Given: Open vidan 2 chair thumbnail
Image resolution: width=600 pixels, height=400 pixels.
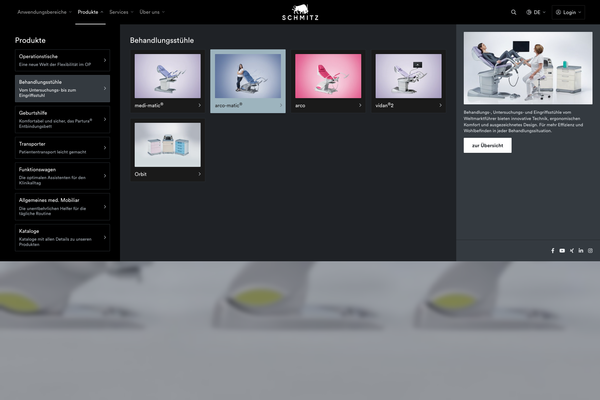Looking at the screenshot, I should pyautogui.click(x=409, y=76).
